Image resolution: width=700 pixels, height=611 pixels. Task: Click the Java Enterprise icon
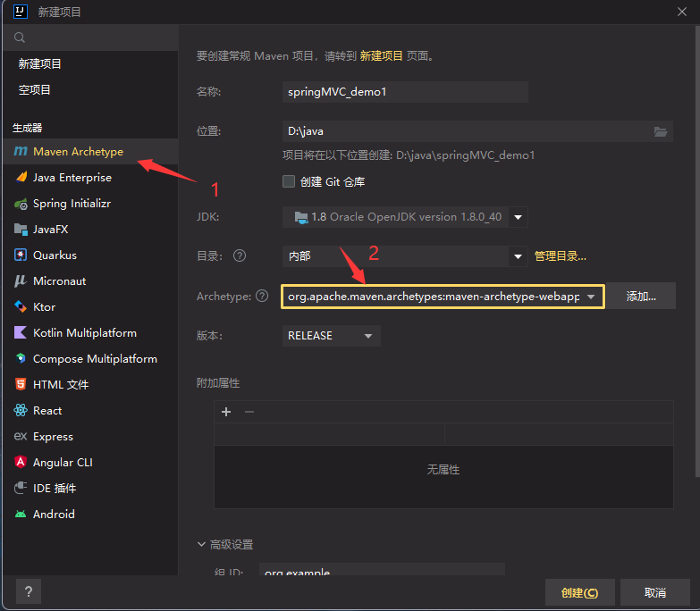pyautogui.click(x=21, y=178)
